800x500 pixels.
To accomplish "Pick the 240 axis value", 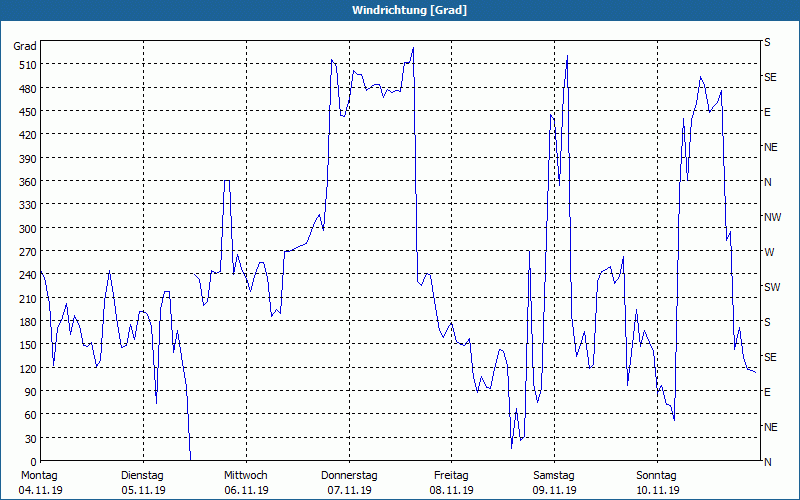I will (x=28, y=276).
